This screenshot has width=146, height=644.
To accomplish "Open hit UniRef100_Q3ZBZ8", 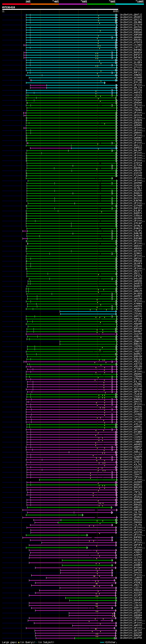I will (x=131, y=120).
